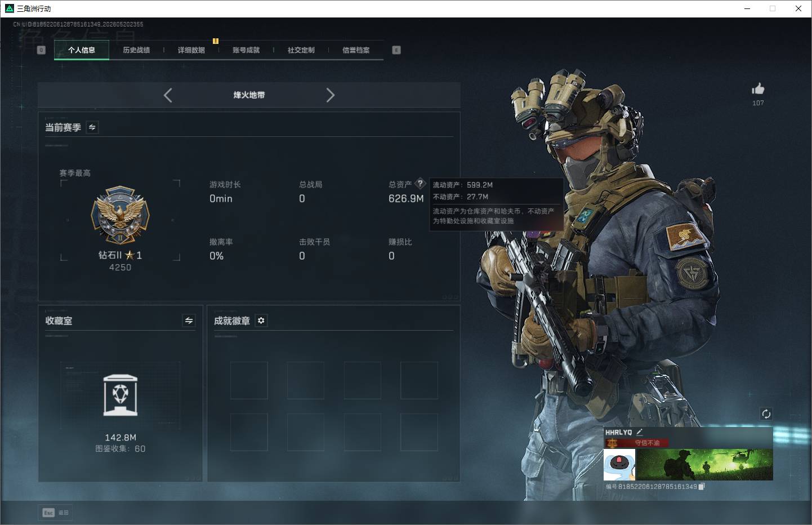Click the green helicopter banner card
Screen dimensions: 812x525
704,465
